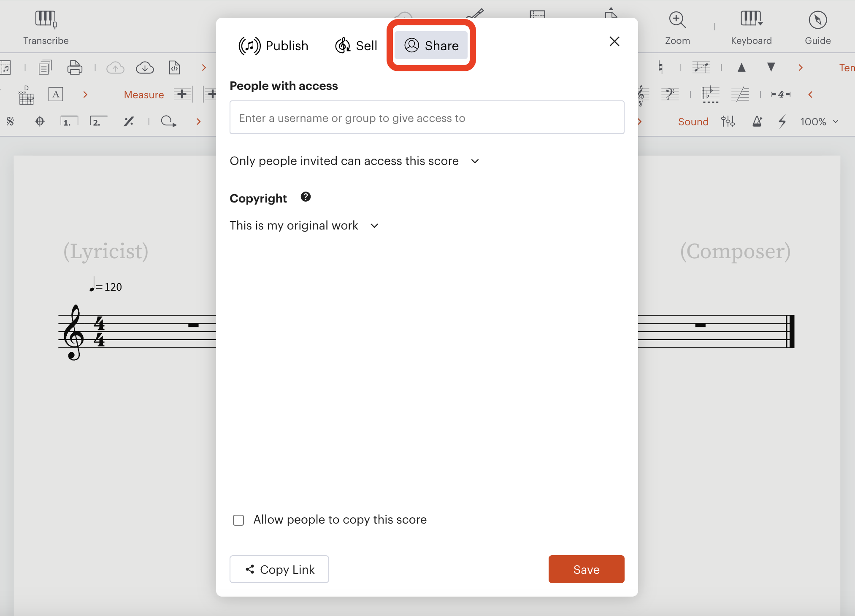The image size is (855, 616).
Task: Open the original work copyright dropdown
Action: (304, 226)
